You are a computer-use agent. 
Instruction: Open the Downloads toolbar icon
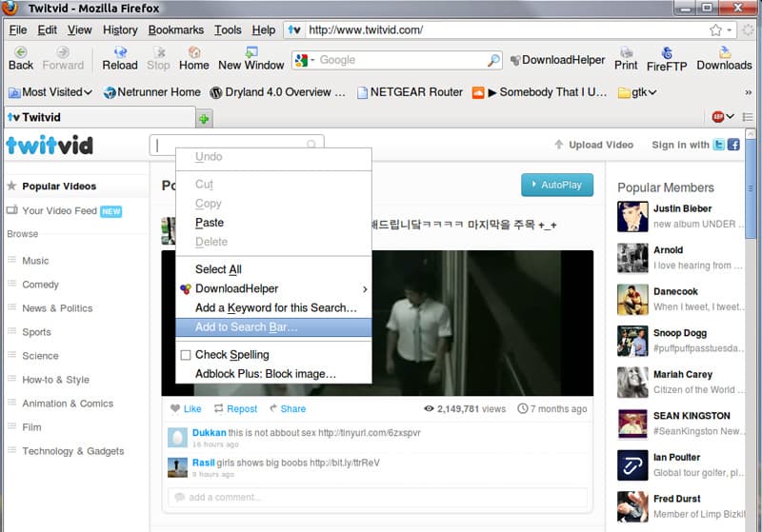(x=725, y=52)
